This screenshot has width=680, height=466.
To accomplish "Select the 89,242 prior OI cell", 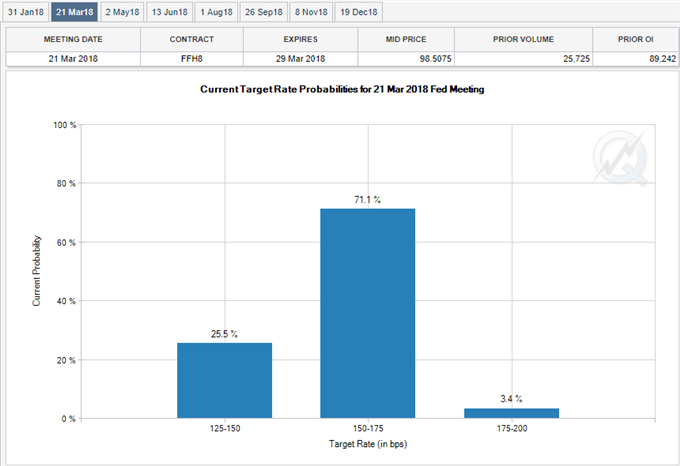I will click(635, 59).
